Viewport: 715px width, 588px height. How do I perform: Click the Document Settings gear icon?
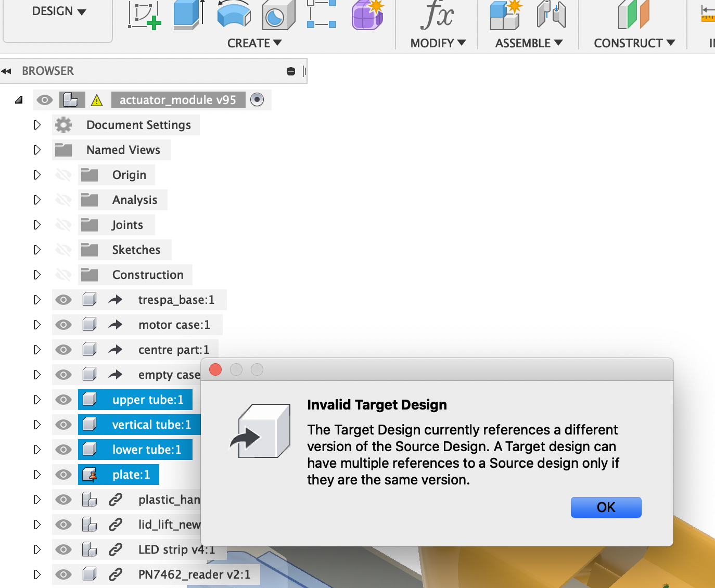pos(63,125)
